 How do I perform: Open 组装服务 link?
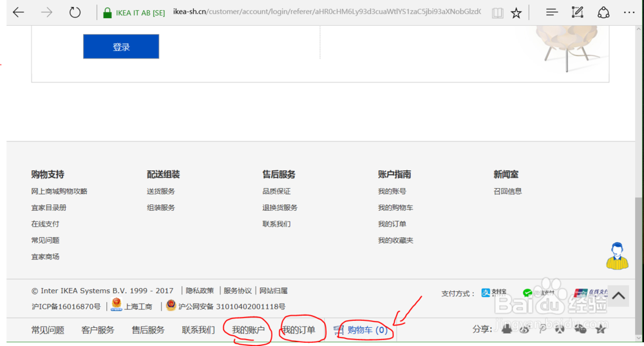pyautogui.click(x=161, y=207)
